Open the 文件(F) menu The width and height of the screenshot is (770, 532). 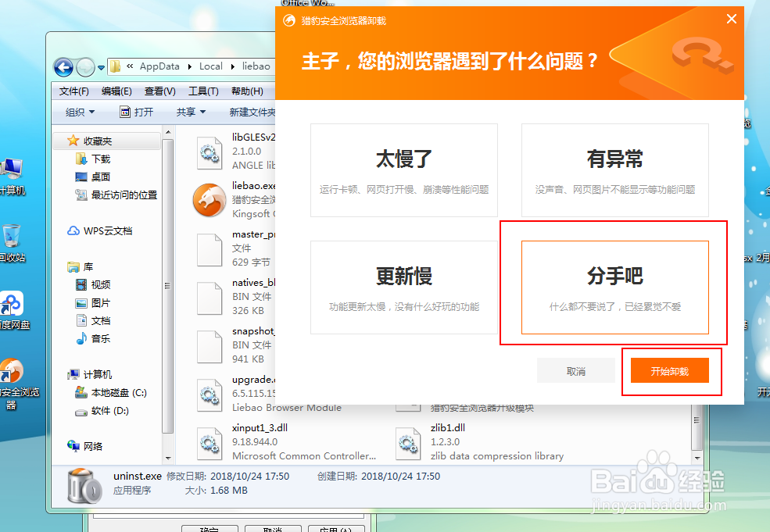point(73,91)
